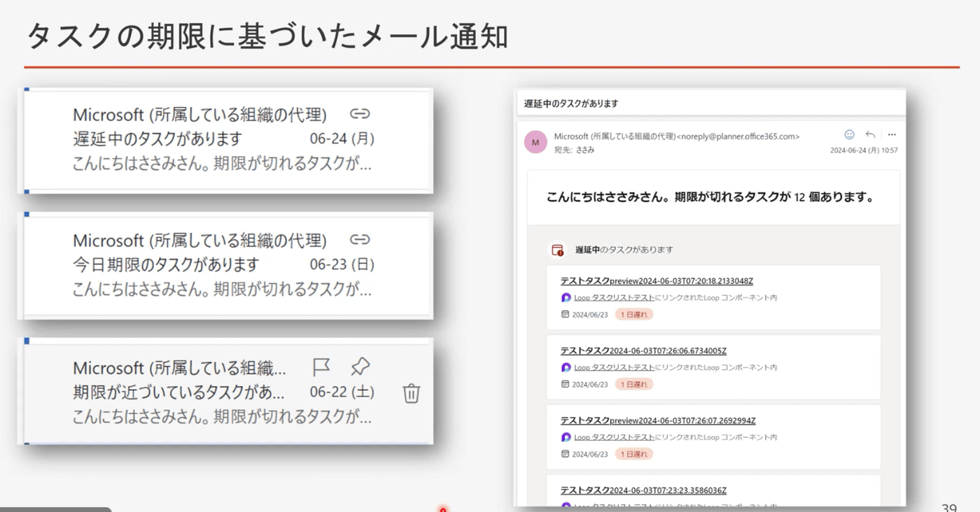Flag the 06-22 (土) mail with the flag icon
The width and height of the screenshot is (980, 512).
(321, 367)
